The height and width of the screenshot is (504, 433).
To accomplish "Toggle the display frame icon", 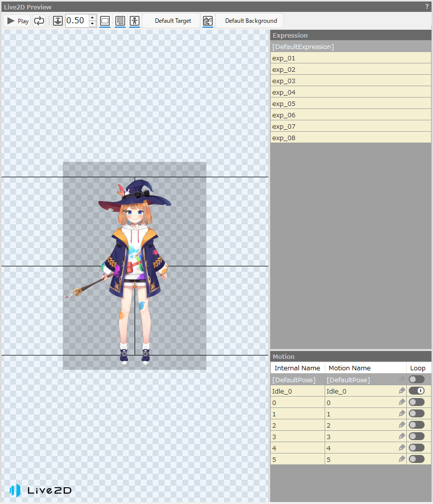I will pos(105,21).
